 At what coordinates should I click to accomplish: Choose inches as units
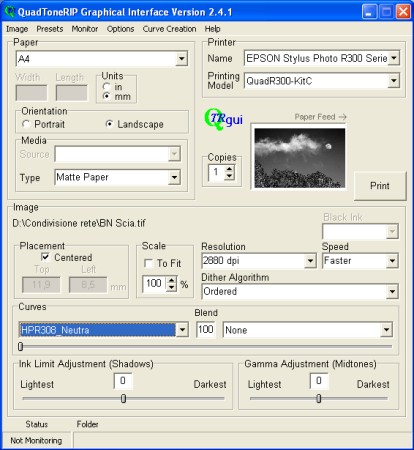[107, 87]
